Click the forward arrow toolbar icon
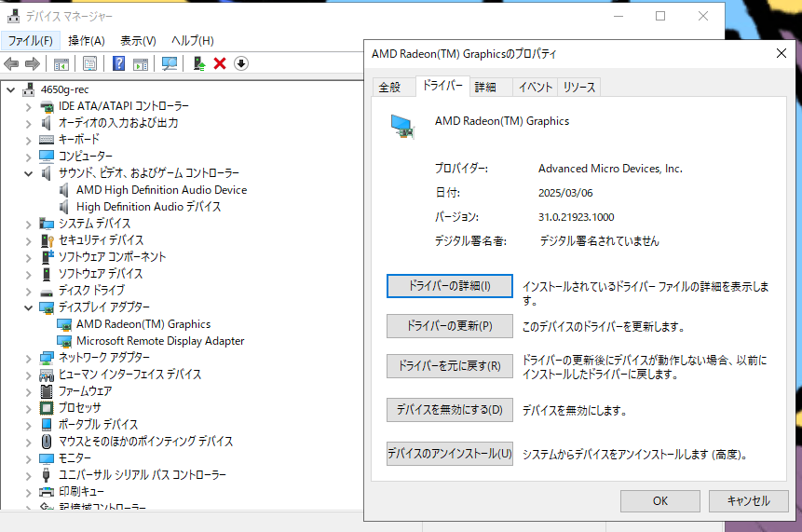Viewport: 802px width, 532px height. [x=33, y=64]
